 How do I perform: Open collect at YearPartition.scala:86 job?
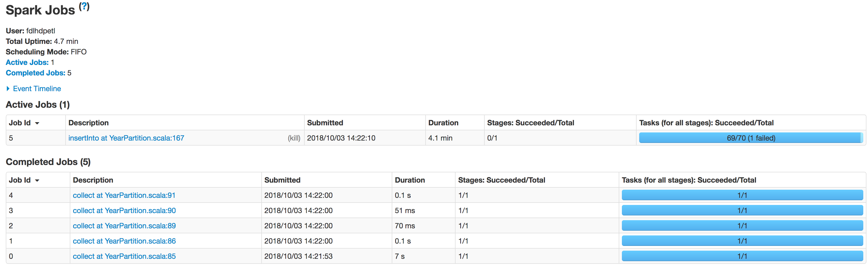click(x=124, y=241)
